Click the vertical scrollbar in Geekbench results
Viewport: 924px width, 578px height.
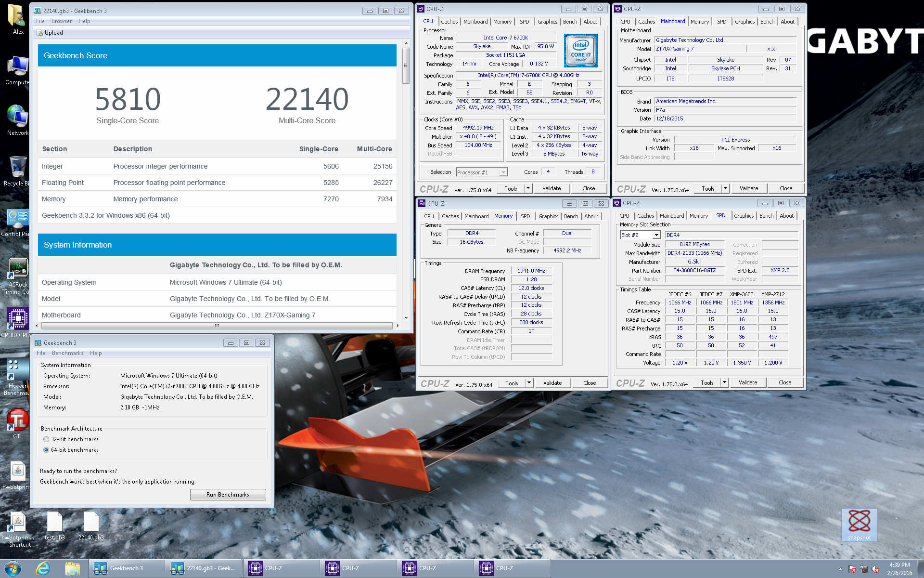(x=406, y=66)
